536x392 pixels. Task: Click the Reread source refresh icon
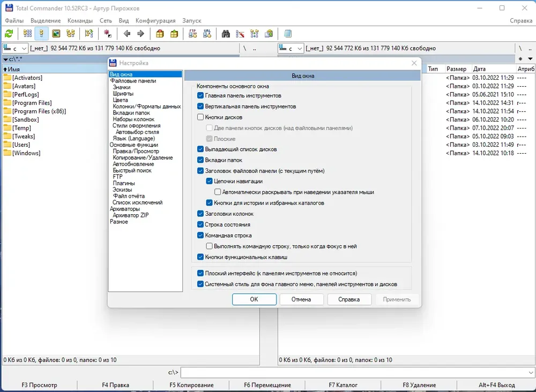(x=9, y=33)
